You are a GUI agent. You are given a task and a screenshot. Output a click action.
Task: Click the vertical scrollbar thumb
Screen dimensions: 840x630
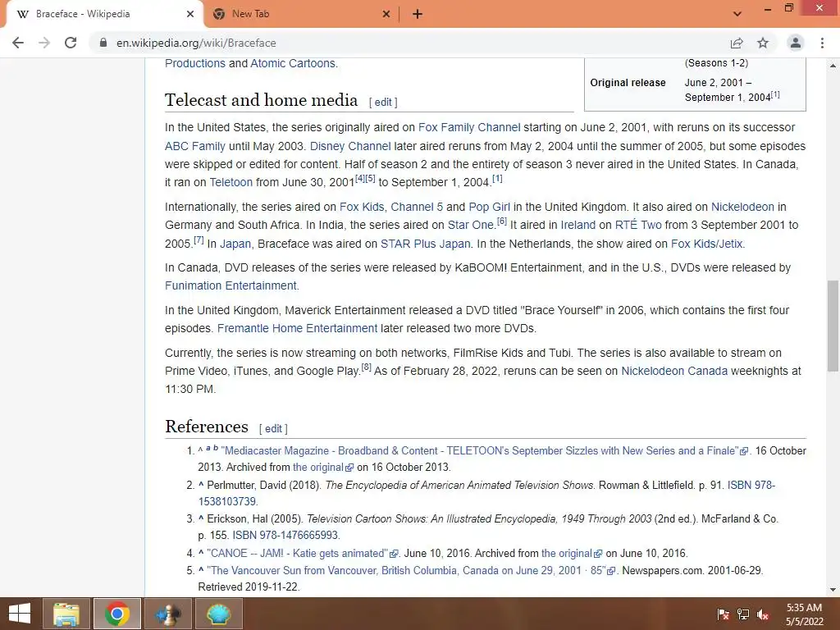[x=833, y=326]
